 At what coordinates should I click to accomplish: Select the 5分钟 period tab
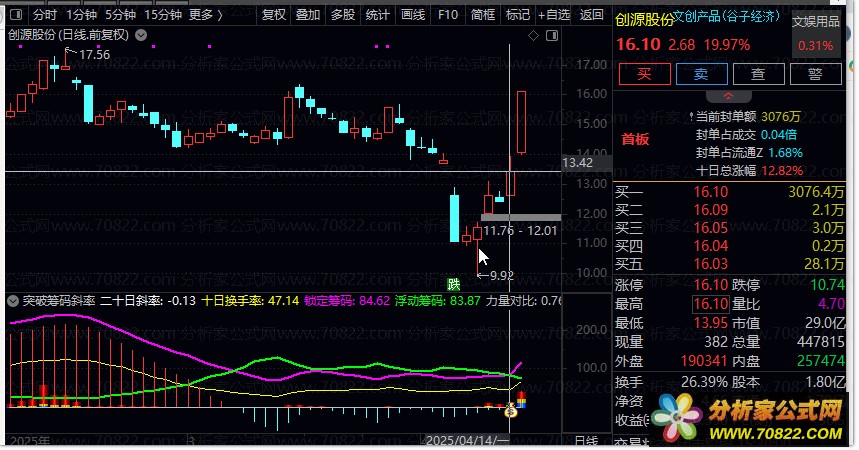120,15
